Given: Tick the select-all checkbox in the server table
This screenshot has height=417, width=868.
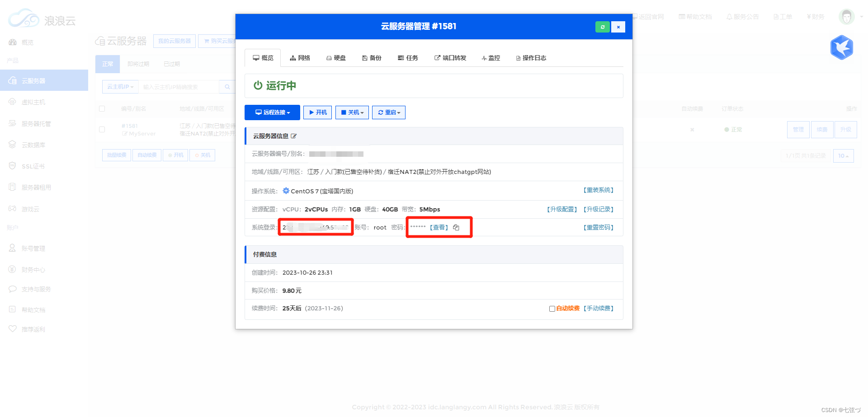Looking at the screenshot, I should 102,108.
